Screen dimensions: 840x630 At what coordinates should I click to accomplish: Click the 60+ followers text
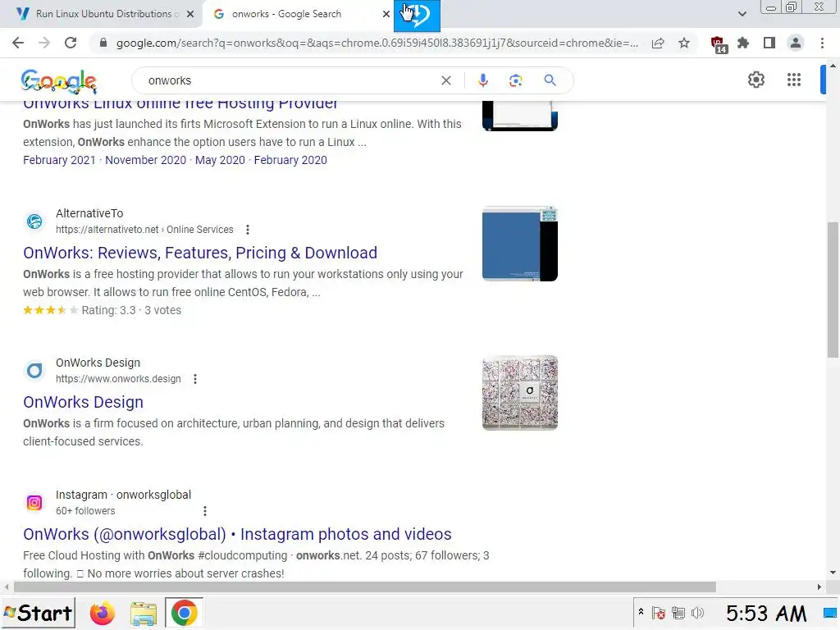pyautogui.click(x=85, y=511)
